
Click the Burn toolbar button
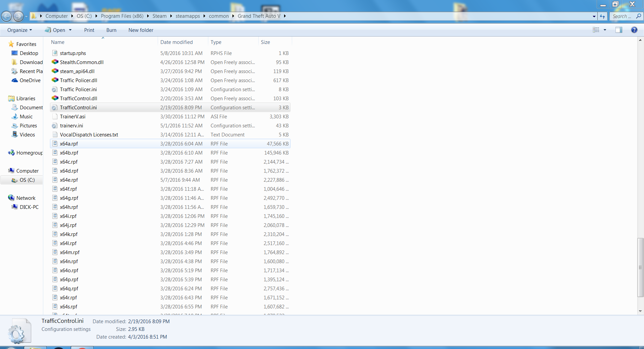click(111, 30)
